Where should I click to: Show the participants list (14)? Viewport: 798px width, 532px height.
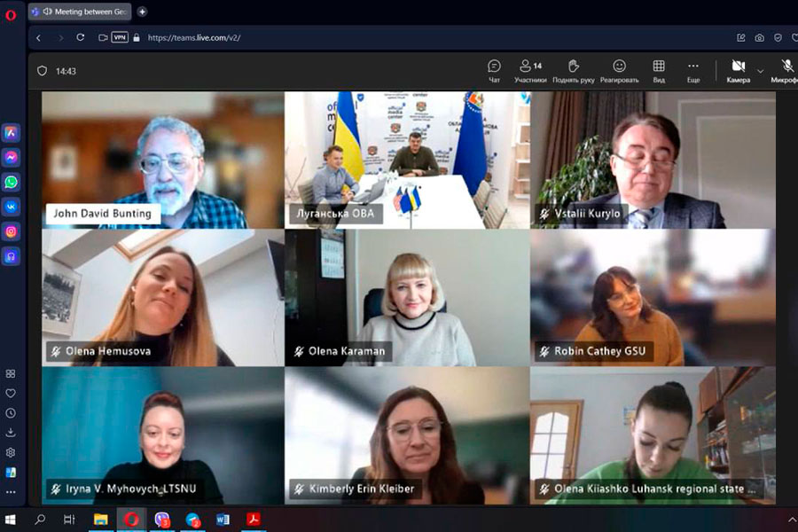tap(530, 71)
